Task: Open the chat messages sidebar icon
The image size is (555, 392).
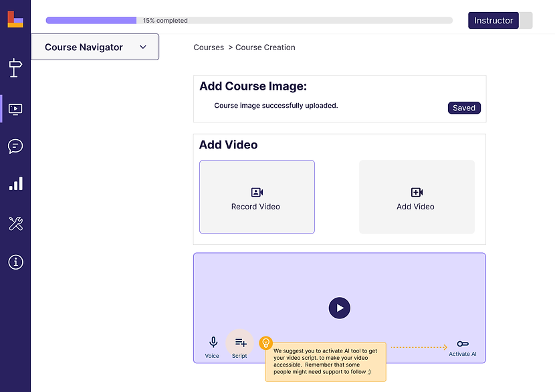Action: pos(15,146)
